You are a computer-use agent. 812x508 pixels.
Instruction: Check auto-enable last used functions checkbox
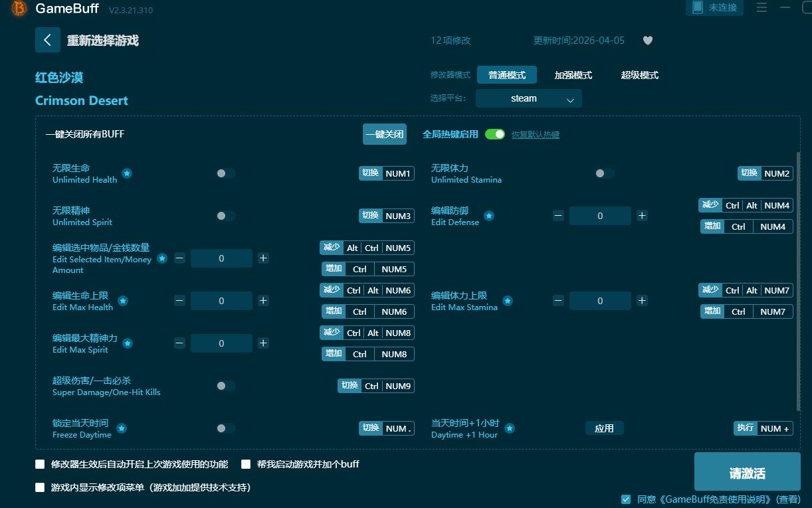click(40, 464)
